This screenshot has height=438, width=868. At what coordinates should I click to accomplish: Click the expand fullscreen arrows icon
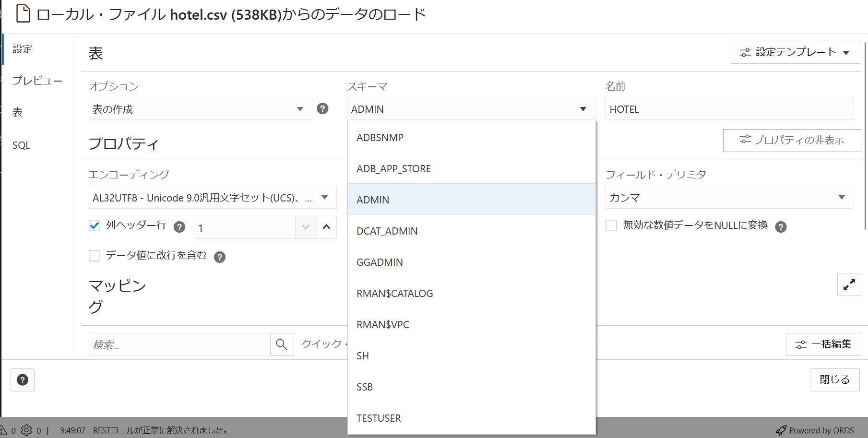[849, 284]
